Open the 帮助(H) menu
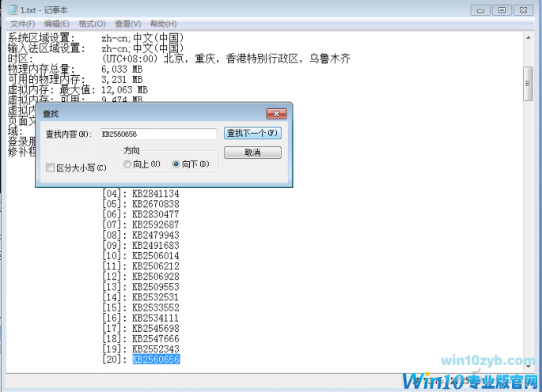Image resolution: width=542 pixels, height=392 pixels. (163, 24)
